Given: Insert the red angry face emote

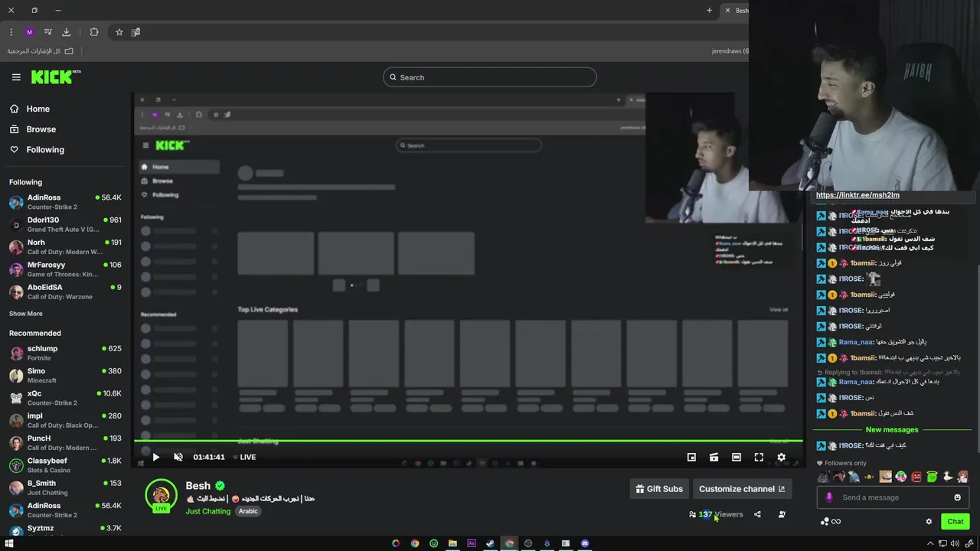Looking at the screenshot, I should (x=916, y=477).
